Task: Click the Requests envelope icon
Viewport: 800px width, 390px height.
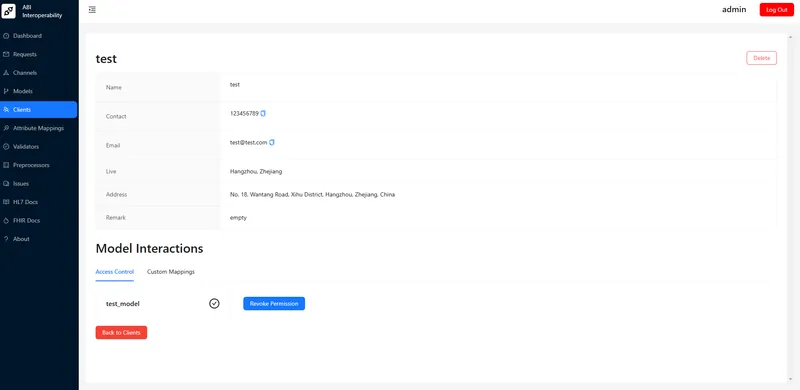Action: (x=6, y=54)
